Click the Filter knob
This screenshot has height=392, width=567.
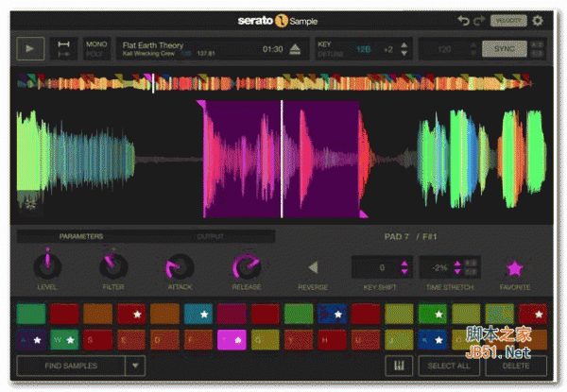point(113,264)
